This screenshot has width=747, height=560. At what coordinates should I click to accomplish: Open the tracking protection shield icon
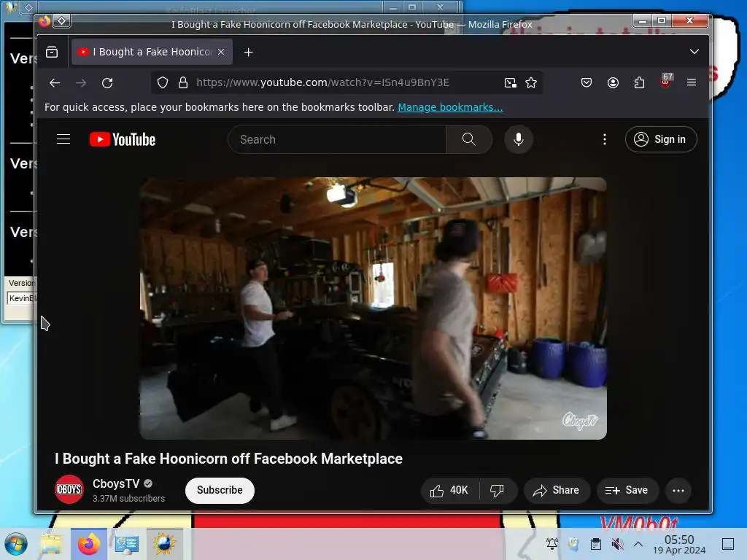pos(163,82)
